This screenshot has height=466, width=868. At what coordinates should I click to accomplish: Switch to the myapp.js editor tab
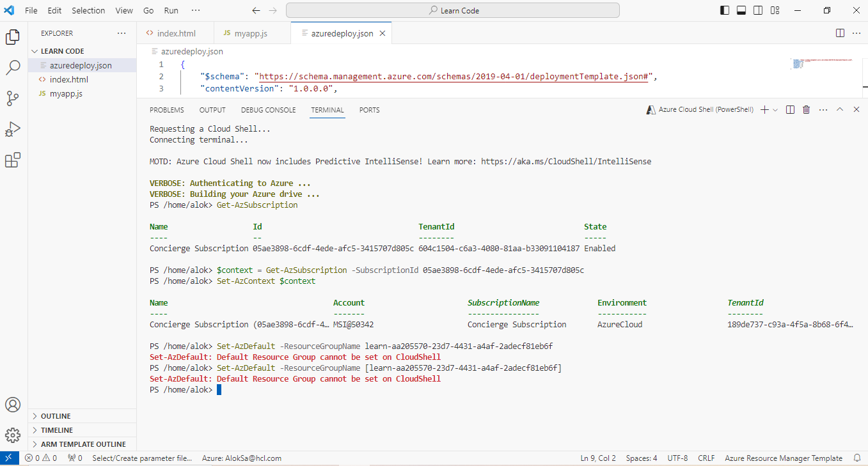(x=252, y=33)
